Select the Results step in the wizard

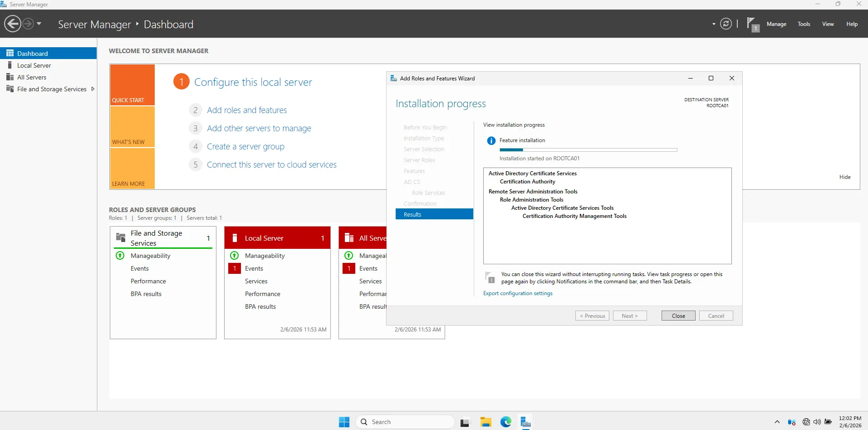pyautogui.click(x=434, y=214)
